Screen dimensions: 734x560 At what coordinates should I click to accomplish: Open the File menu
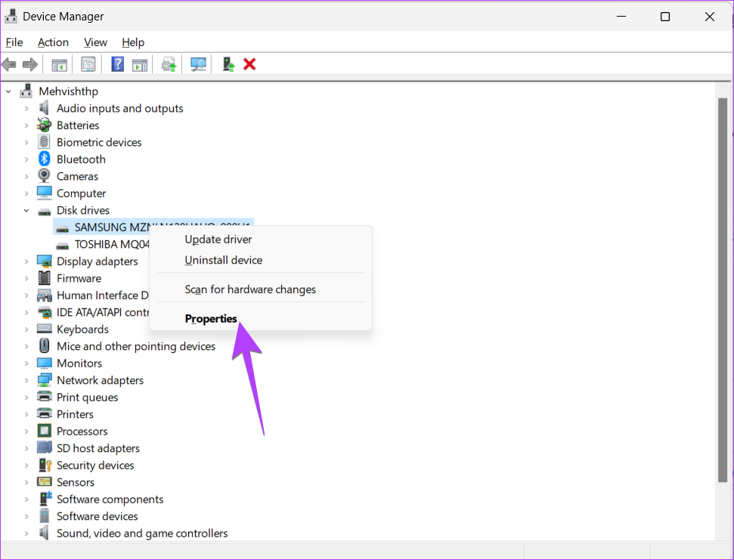coord(14,42)
